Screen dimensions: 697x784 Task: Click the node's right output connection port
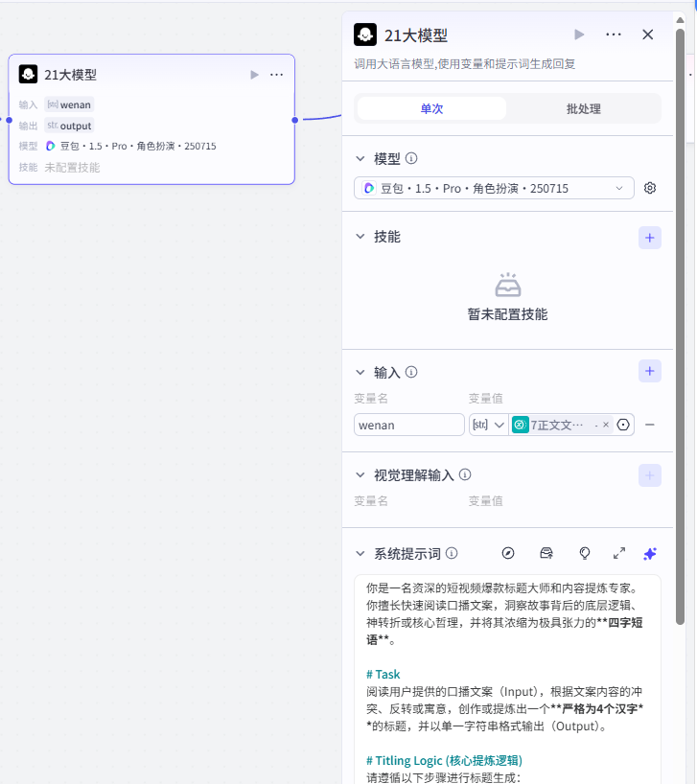click(x=295, y=120)
